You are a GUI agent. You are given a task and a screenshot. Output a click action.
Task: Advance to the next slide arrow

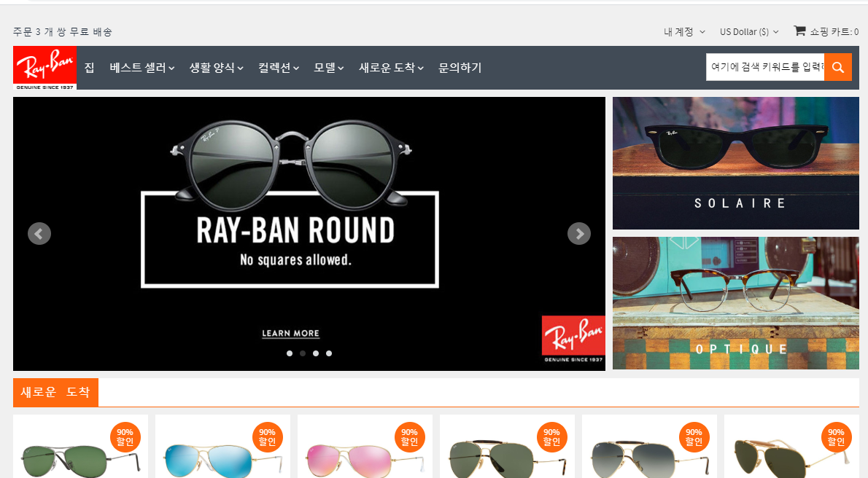pos(579,233)
